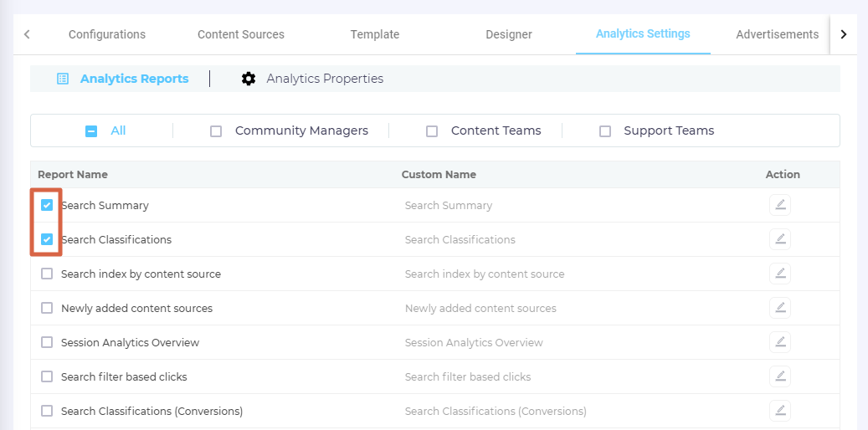
Task: Edit the Newly added content sources name
Action: coord(779,308)
